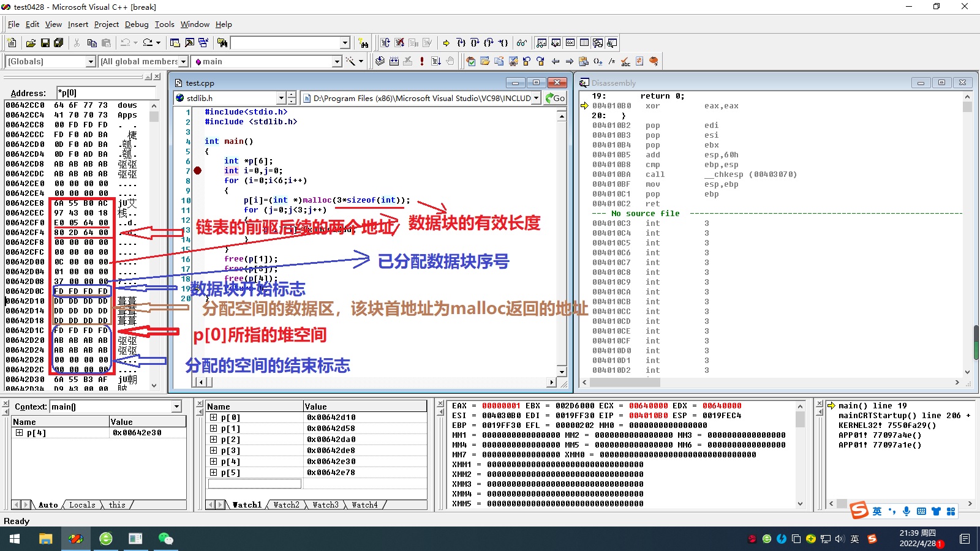The width and height of the screenshot is (980, 551).
Task: Open the Context main() dropdown
Action: [x=177, y=407]
